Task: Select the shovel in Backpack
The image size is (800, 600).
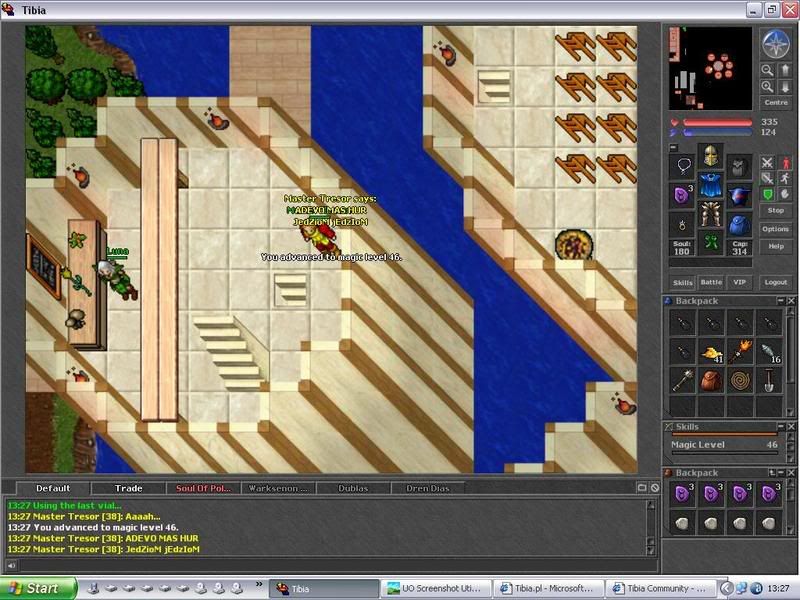Action: [x=769, y=381]
